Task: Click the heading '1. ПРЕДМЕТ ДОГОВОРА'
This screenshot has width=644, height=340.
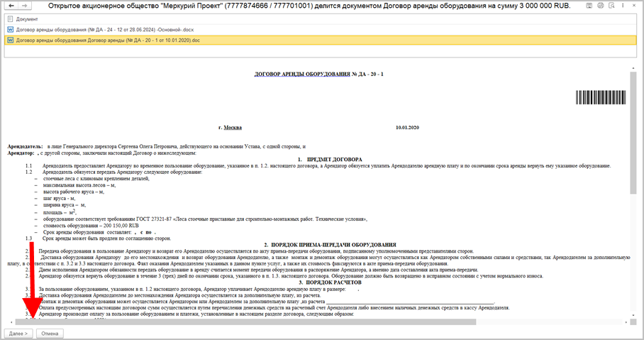Action: click(331, 160)
